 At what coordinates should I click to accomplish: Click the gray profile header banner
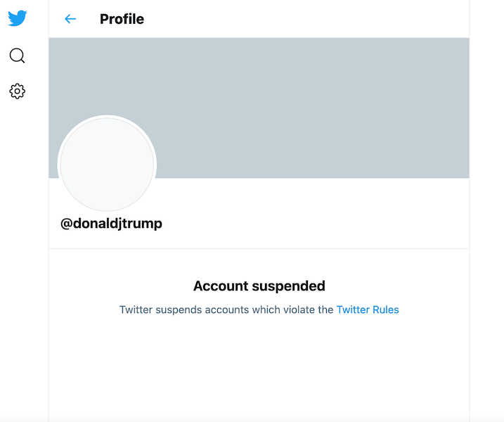[x=259, y=108]
